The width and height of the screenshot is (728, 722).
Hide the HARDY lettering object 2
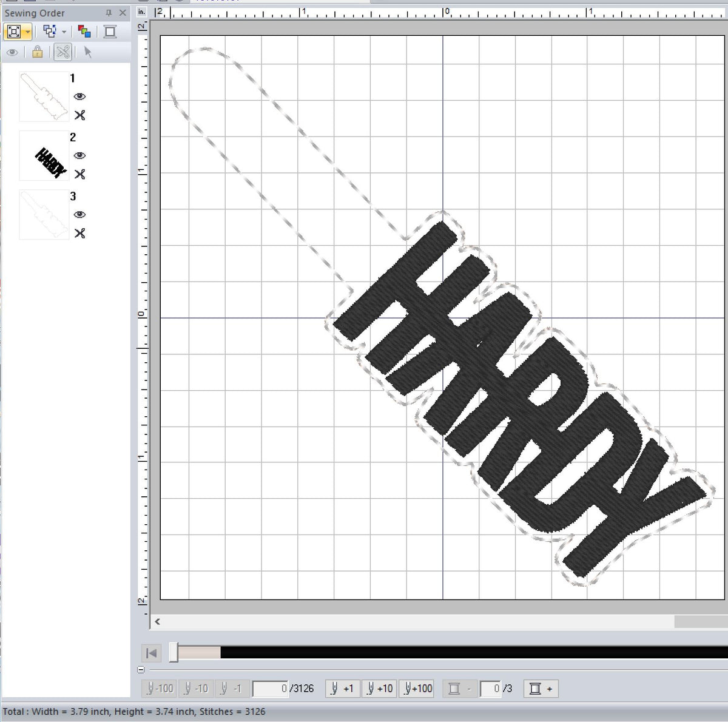[79, 154]
